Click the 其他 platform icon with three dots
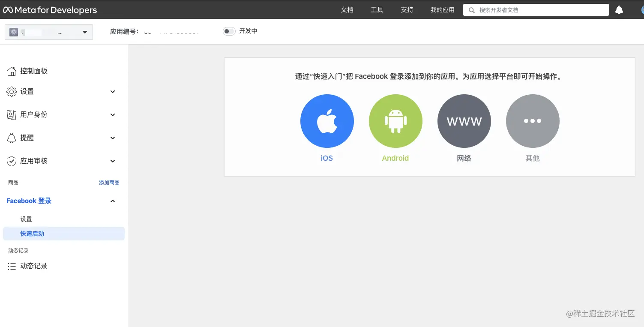This screenshot has width=644, height=327. (x=533, y=121)
